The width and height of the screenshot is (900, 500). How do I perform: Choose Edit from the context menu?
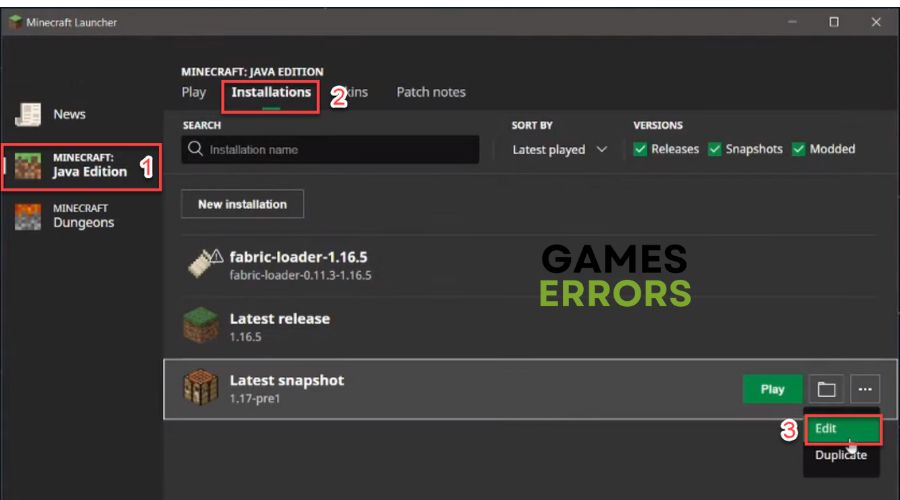[842, 429]
